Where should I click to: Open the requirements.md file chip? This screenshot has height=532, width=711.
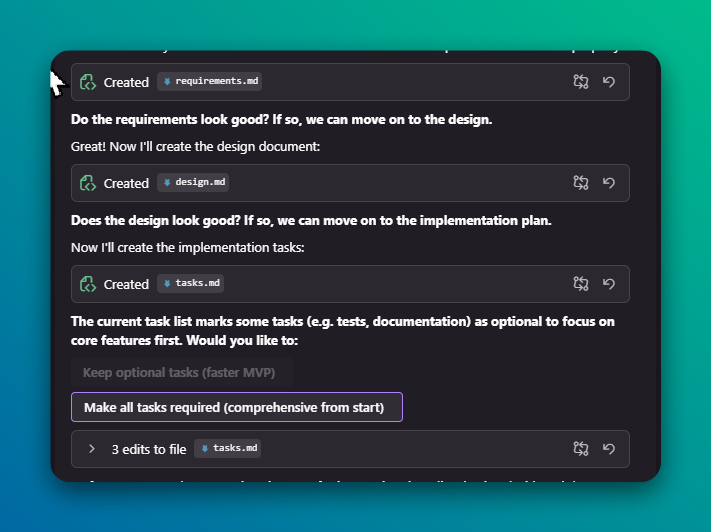pyautogui.click(x=211, y=81)
